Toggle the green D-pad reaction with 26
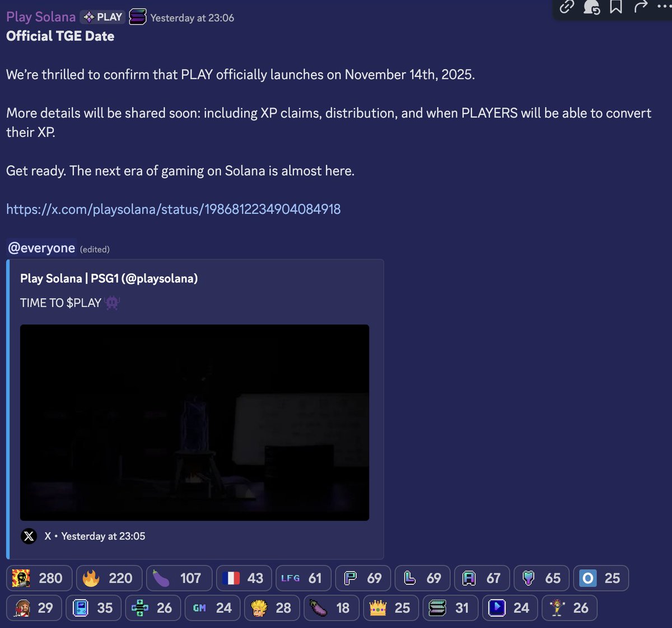Image resolution: width=672 pixels, height=628 pixels. click(x=153, y=608)
